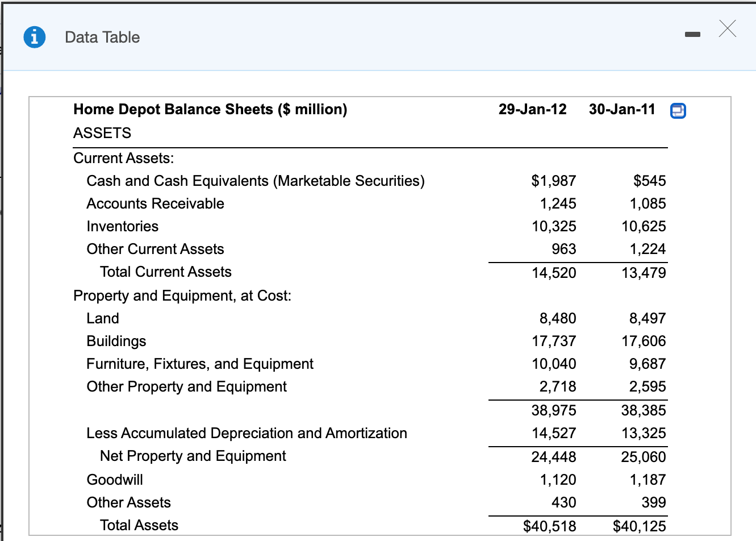Click the '29-Jan-12' column header
756x541 pixels.
(x=532, y=109)
